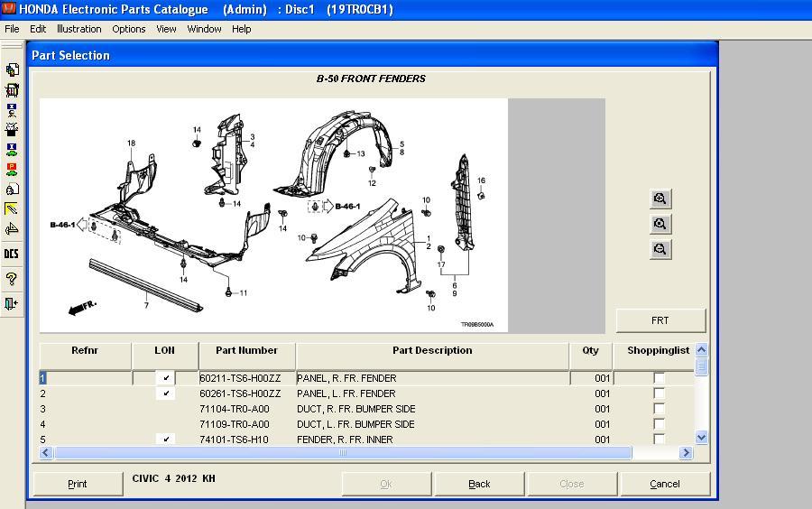812x509 pixels.
Task: Zoom in on the illustration with plus magnifier
Action: (x=660, y=199)
